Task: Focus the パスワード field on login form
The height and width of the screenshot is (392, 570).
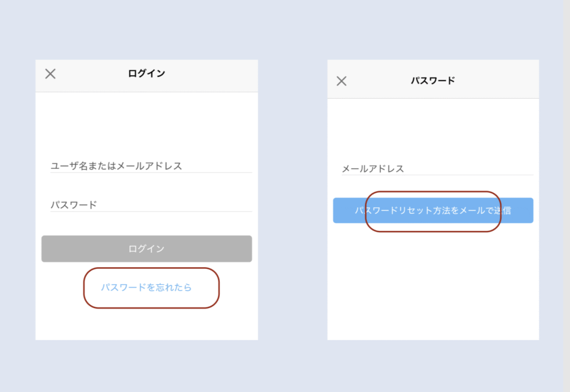Action: tap(150, 204)
